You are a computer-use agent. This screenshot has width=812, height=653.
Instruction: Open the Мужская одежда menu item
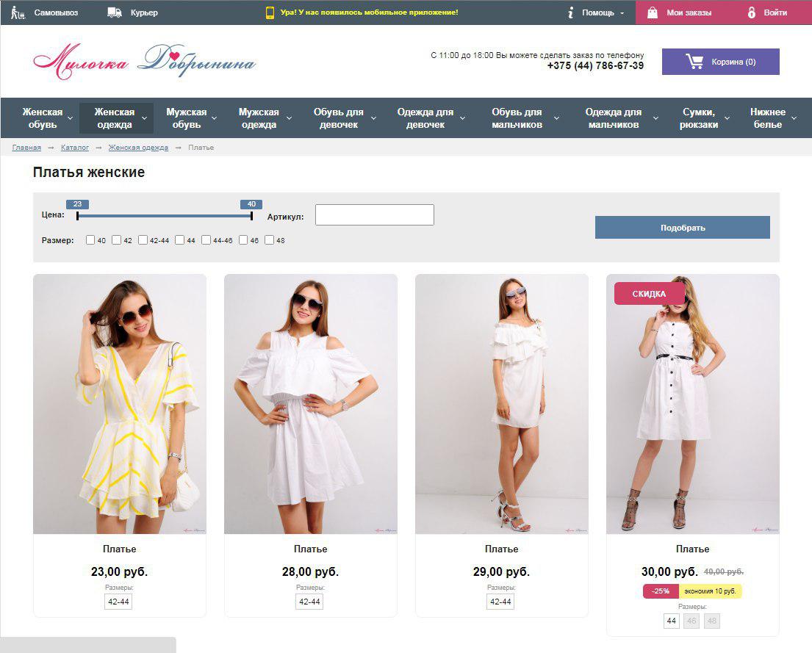(x=259, y=118)
